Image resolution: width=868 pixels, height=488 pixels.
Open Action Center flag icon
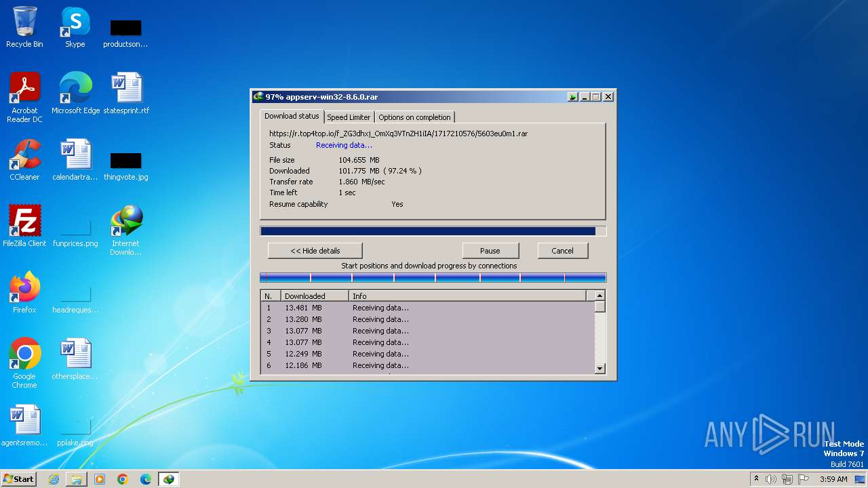pyautogui.click(x=804, y=479)
